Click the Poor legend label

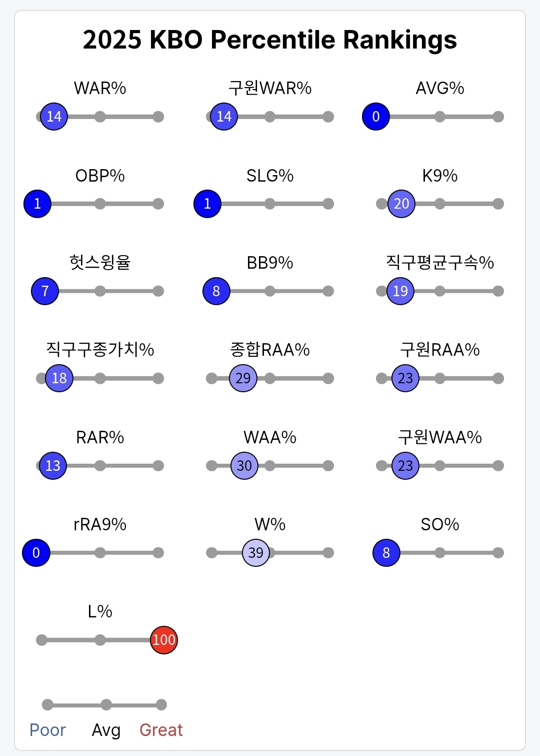(47, 730)
